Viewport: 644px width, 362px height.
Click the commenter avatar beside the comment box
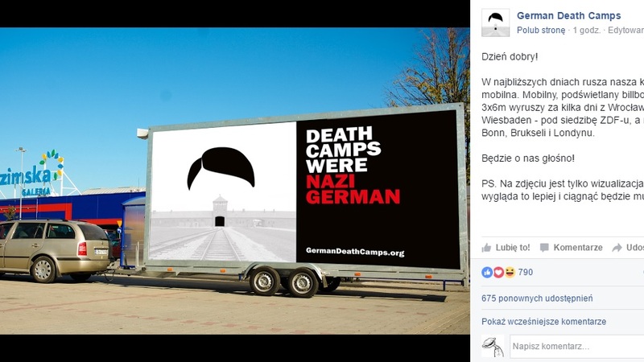[493, 346]
